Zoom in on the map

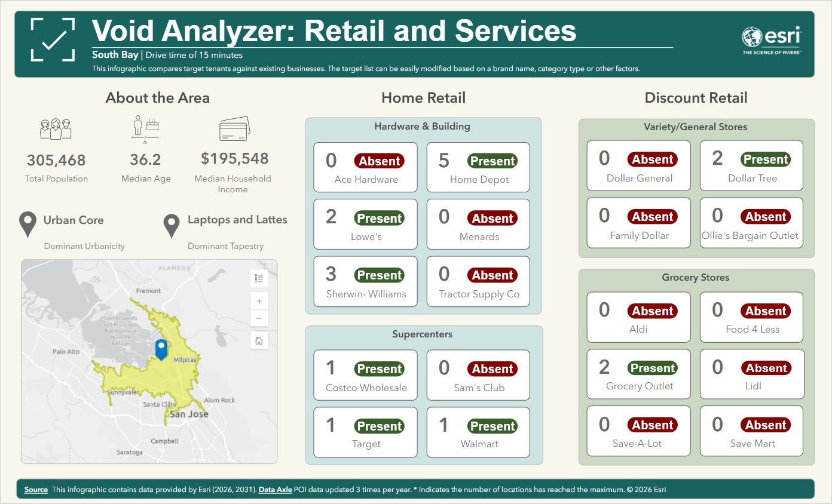[x=259, y=301]
